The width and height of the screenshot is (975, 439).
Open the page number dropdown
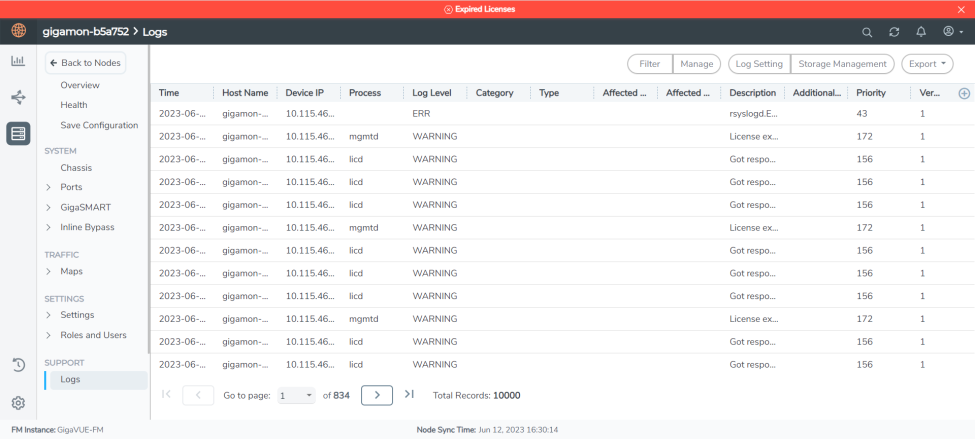(297, 396)
